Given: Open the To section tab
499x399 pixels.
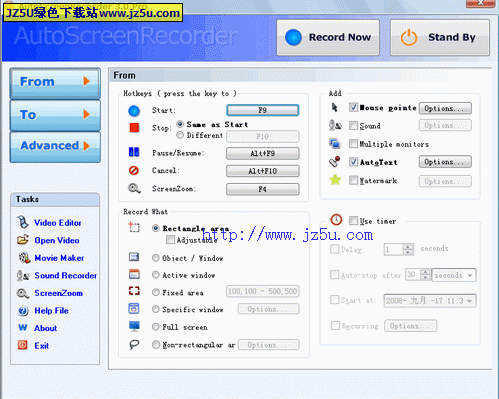Looking at the screenshot, I should click(x=55, y=115).
